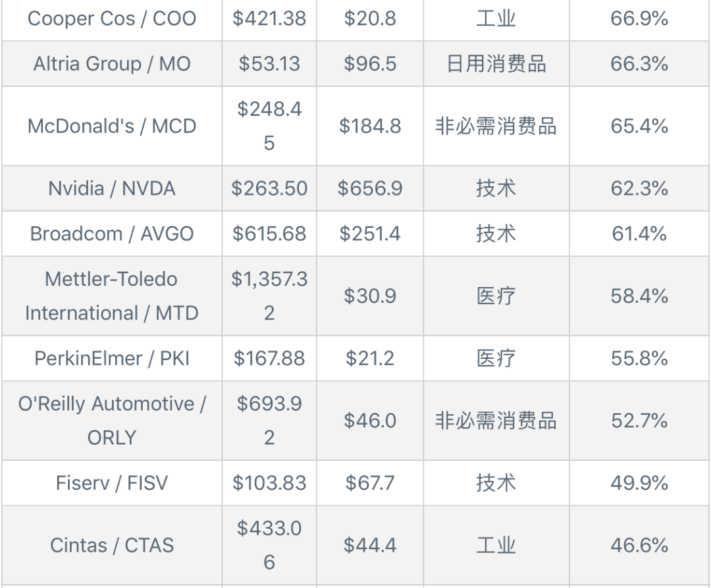The height and width of the screenshot is (588, 711).
Task: Select the 46.6% value for Cintas
Action: (639, 545)
